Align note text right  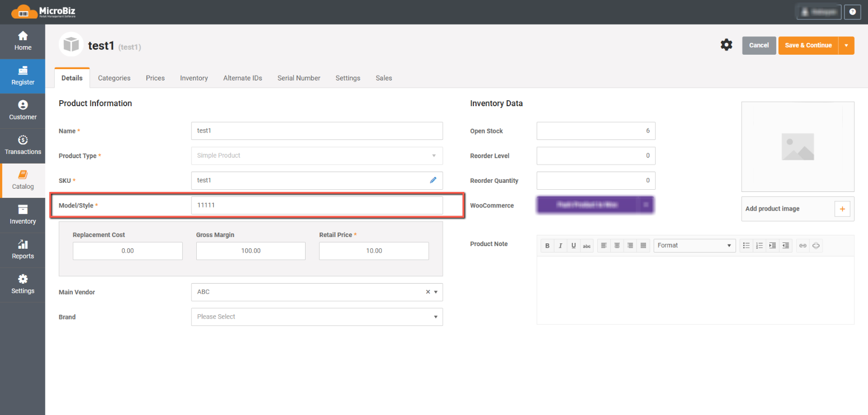click(630, 246)
